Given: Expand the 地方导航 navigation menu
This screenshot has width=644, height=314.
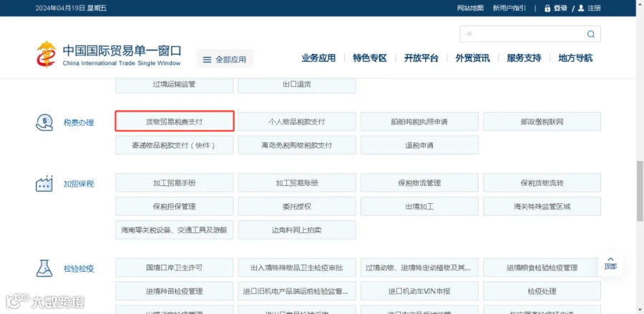Looking at the screenshot, I should click(575, 58).
